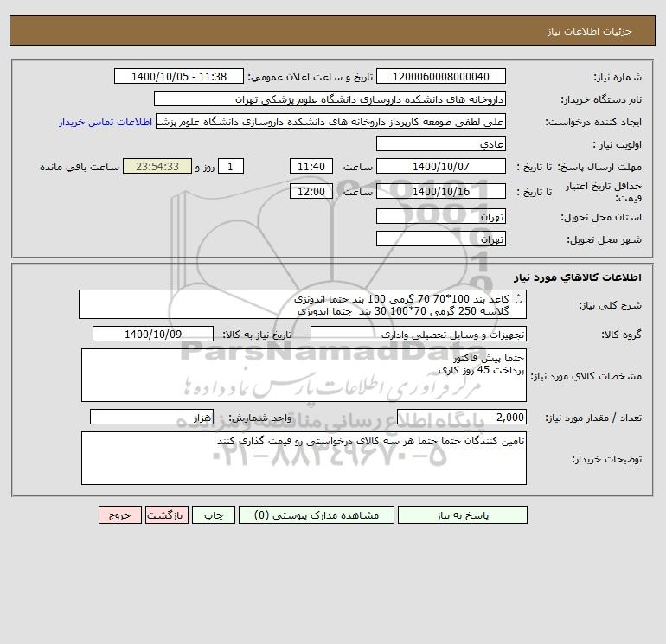Image resolution: width=666 pixels, height=644 pixels.
Task: Click the goods specifications text area
Action: [x=304, y=375]
